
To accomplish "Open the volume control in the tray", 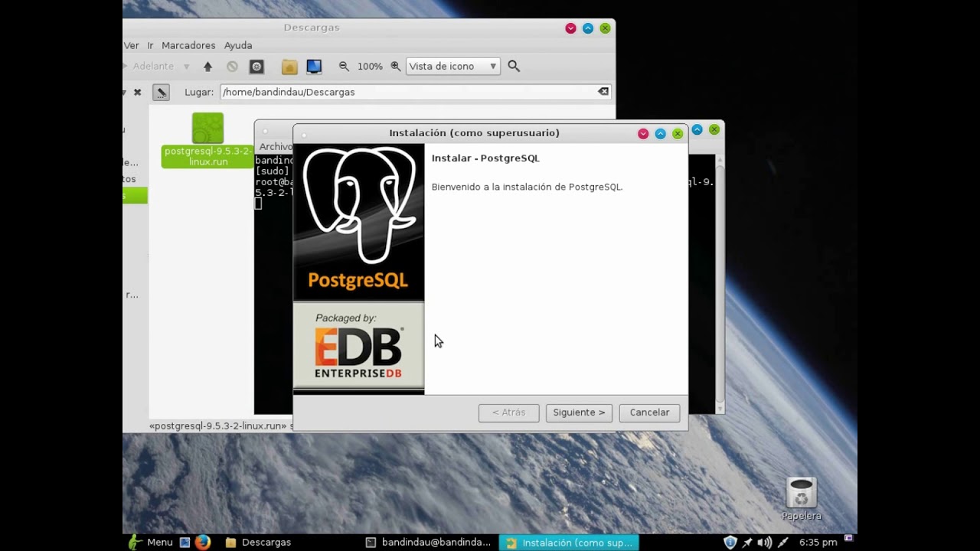I will 763,542.
